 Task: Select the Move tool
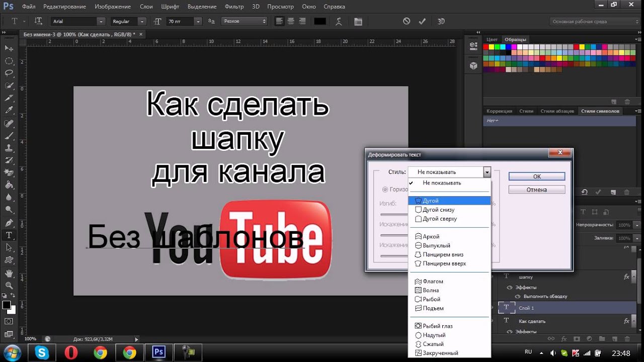point(9,48)
